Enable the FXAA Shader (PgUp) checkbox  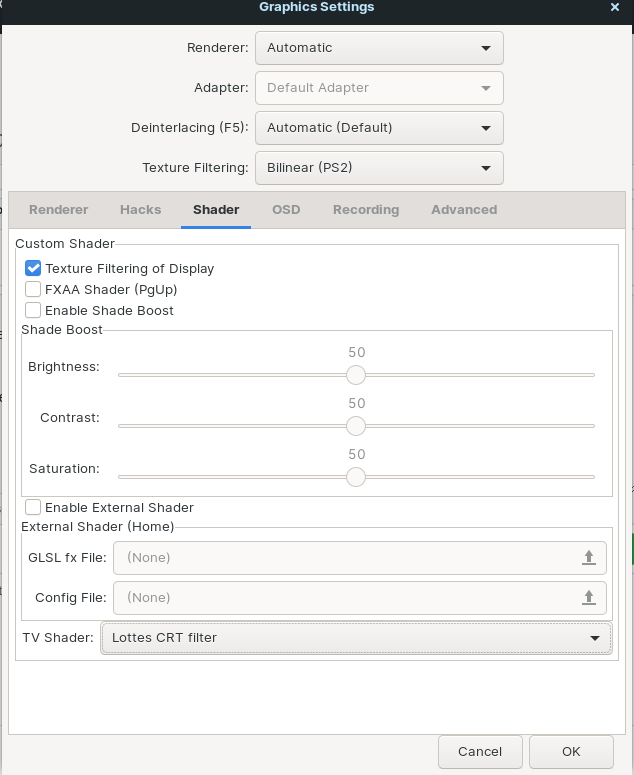33,289
